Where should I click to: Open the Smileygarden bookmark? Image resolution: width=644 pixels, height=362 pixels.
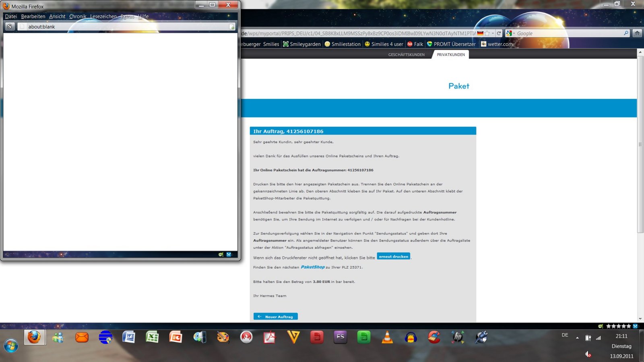click(x=302, y=44)
